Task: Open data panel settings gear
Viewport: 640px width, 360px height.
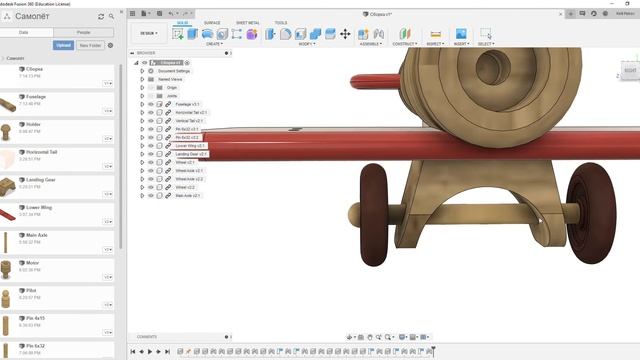Action: 110,45
